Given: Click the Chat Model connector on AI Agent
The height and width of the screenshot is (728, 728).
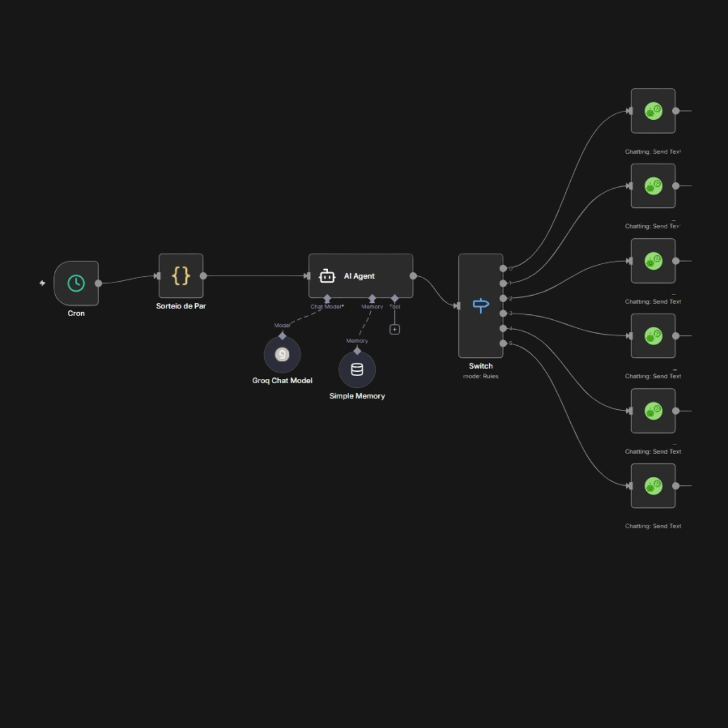Looking at the screenshot, I should tap(327, 298).
